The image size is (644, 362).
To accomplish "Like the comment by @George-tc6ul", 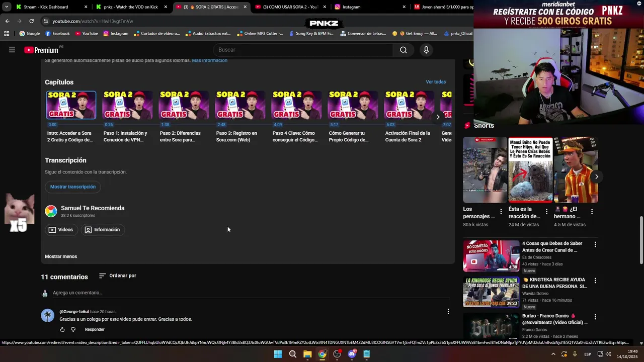I will [x=62, y=329].
